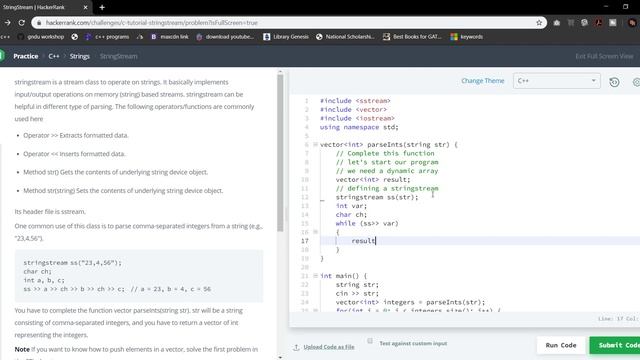The height and width of the screenshot is (360, 640).
Task: Click the Change Theme link
Action: [x=483, y=81]
